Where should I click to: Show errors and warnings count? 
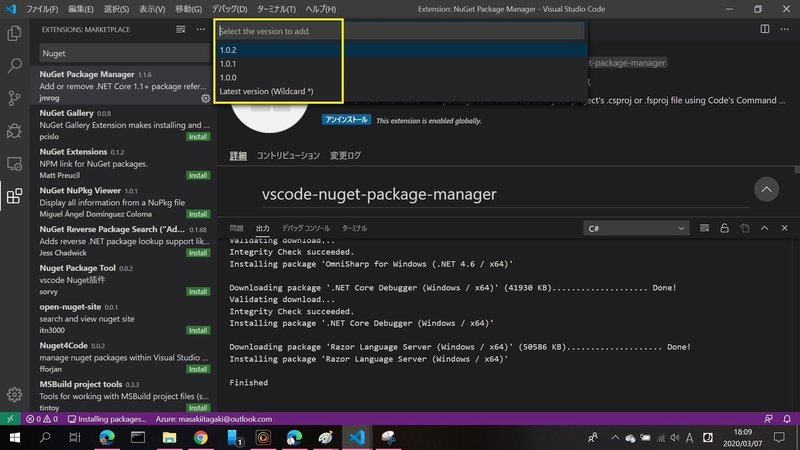[42, 419]
